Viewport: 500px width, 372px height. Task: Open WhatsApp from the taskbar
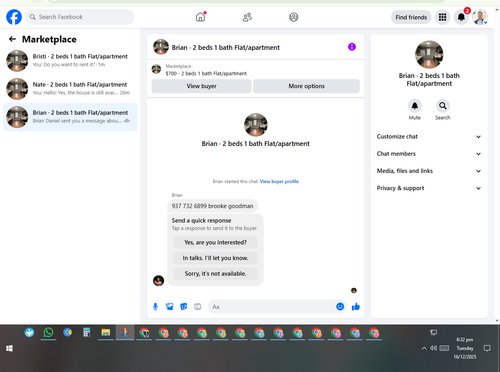tap(48, 333)
